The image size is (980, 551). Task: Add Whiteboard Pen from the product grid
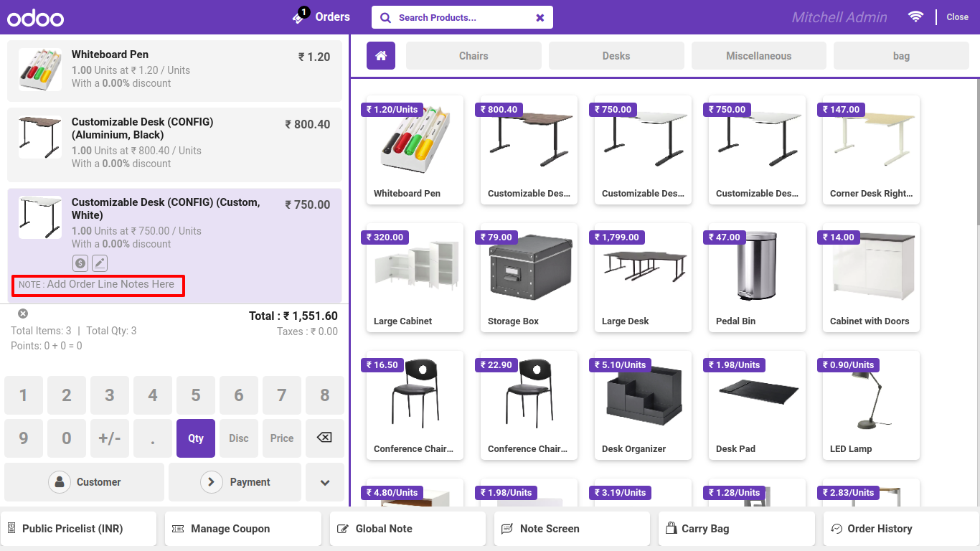415,150
